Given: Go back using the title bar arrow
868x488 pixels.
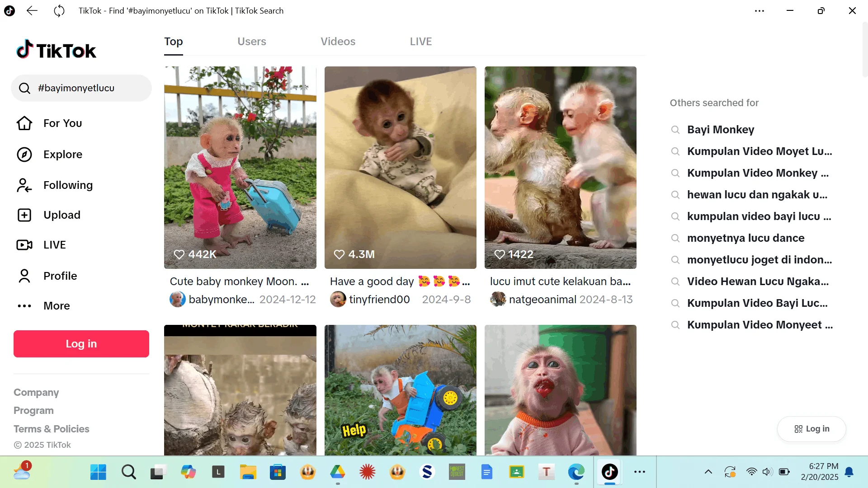Looking at the screenshot, I should click(x=32, y=10).
